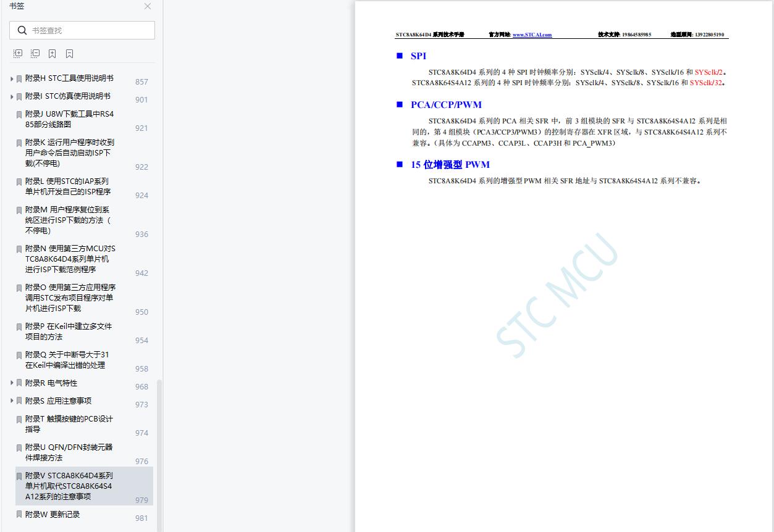Image resolution: width=774 pixels, height=532 pixels.
Task: Click bookmark icon beside 附录K
Action: (x=19, y=143)
